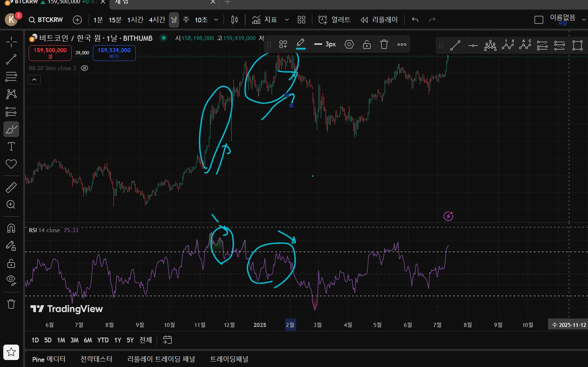This screenshot has width=588, height=367.
Task: Click the candlestick chart style icon
Action: (235, 20)
